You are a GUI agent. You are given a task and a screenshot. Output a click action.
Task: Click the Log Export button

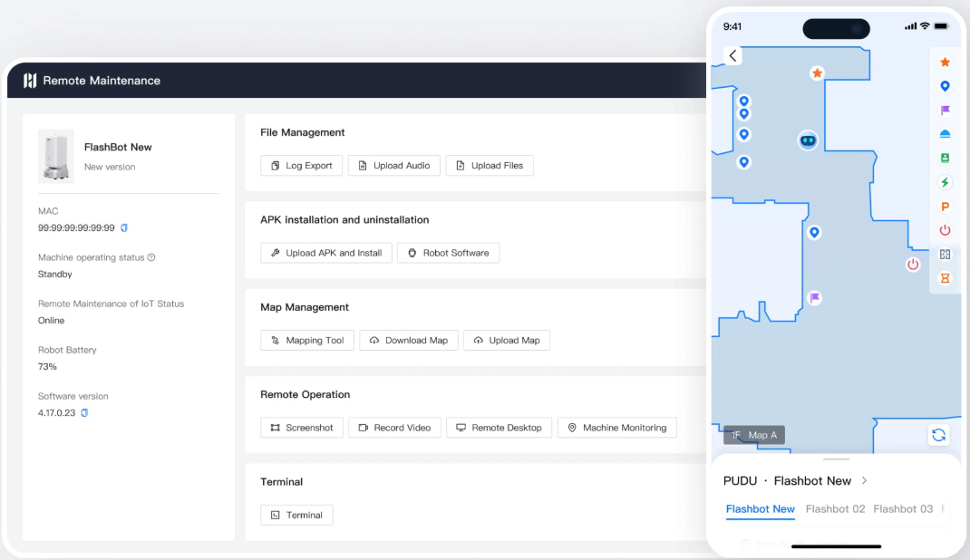[x=301, y=166]
